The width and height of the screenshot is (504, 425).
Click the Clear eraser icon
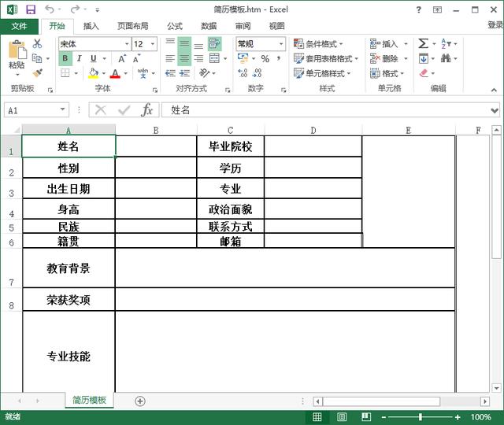pos(424,73)
